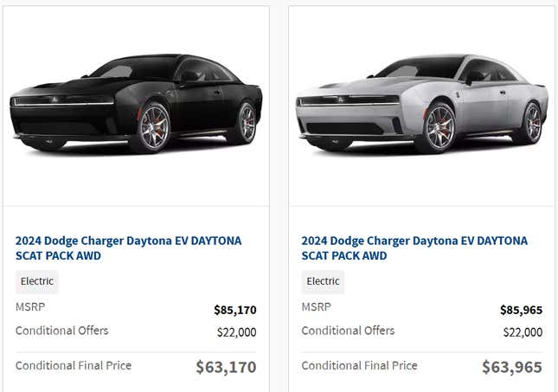Viewport: 558px width, 392px height.
Task: Click the Electric badge on the black car listing
Action: click(x=37, y=281)
